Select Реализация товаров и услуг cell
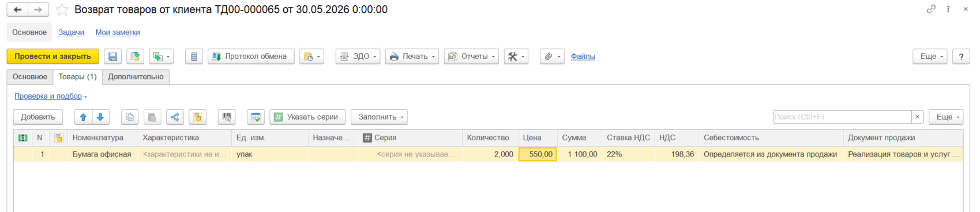980x212 pixels. coord(903,154)
